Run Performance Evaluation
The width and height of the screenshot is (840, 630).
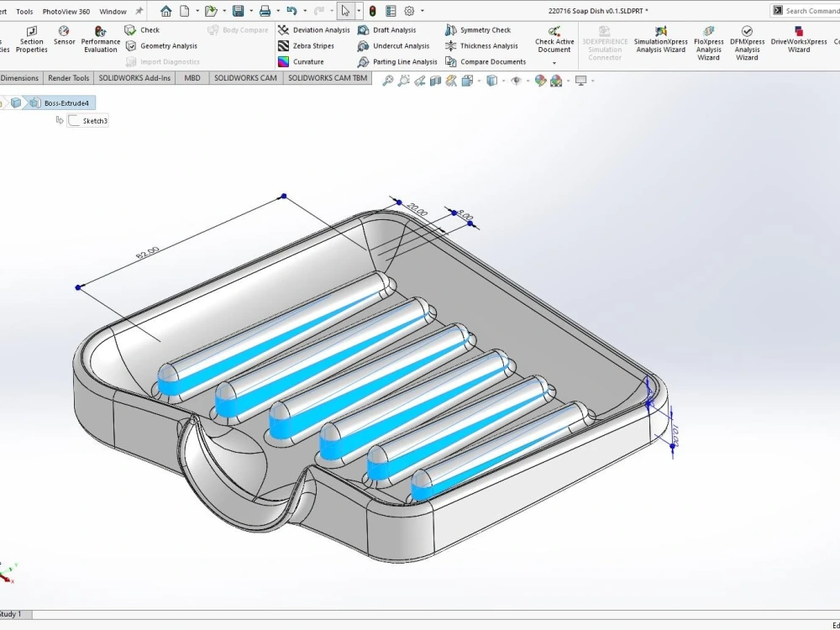100,39
